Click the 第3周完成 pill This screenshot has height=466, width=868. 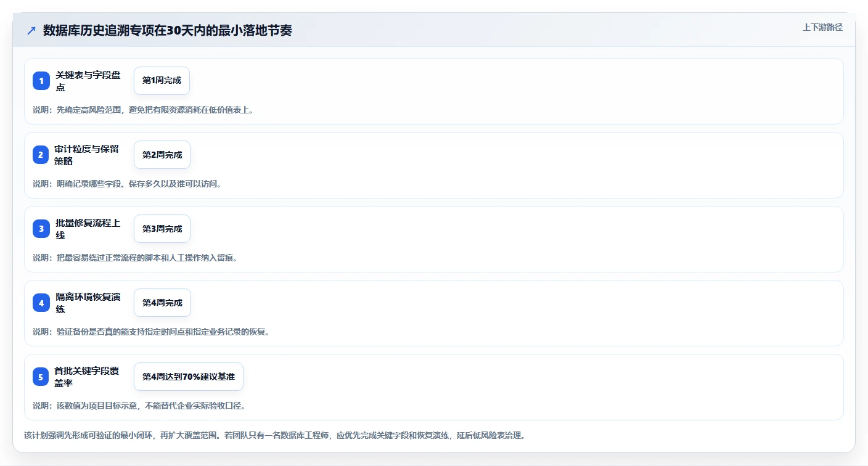[x=162, y=229]
